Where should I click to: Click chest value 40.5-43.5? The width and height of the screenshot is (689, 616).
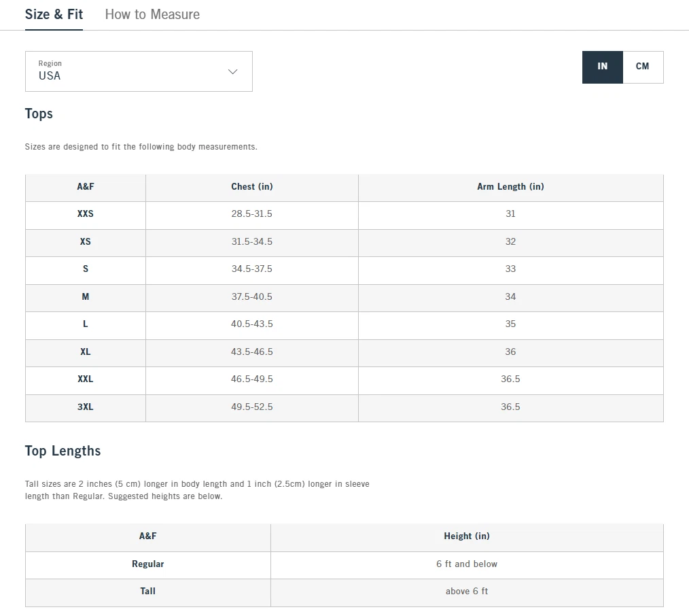[x=252, y=324]
